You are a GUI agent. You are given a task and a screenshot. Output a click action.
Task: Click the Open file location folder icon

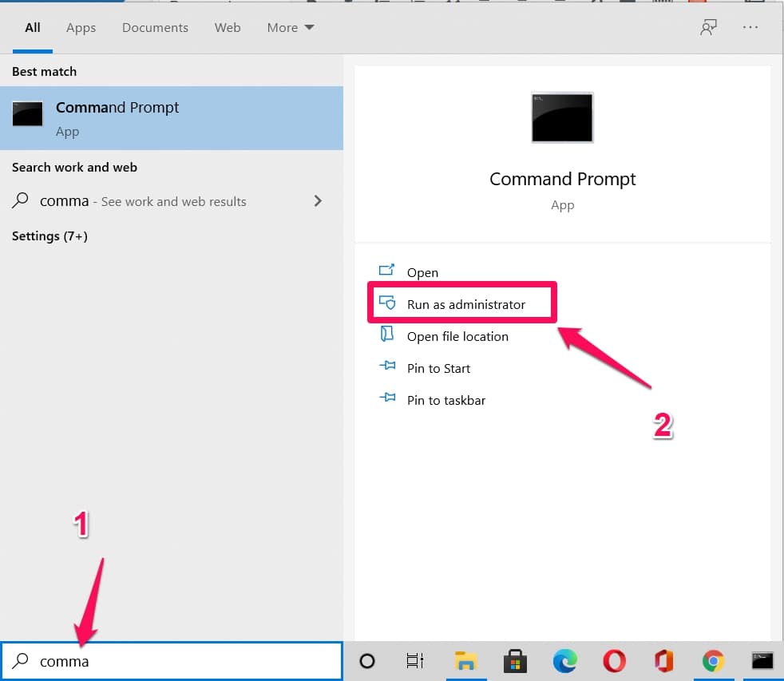click(386, 334)
